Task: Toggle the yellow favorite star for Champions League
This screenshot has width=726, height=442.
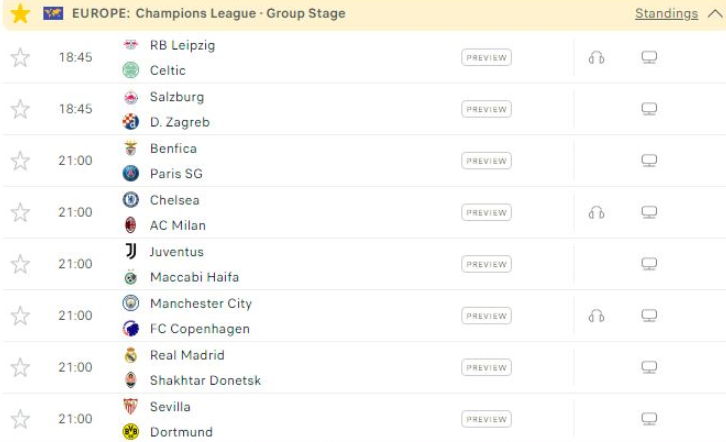Action: pos(20,13)
